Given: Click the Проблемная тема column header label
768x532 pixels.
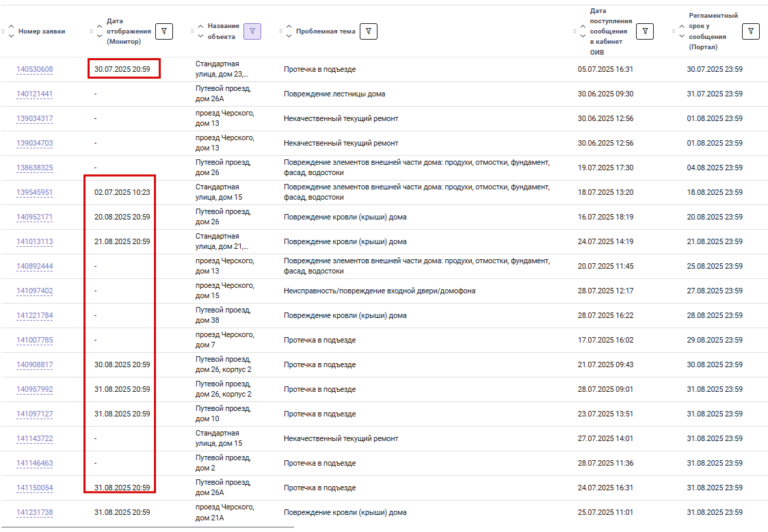Looking at the screenshot, I should pos(326,31).
